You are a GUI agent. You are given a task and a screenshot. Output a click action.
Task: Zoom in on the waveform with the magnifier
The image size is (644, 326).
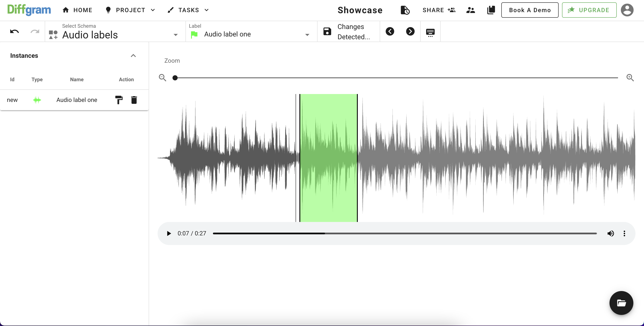(x=630, y=78)
